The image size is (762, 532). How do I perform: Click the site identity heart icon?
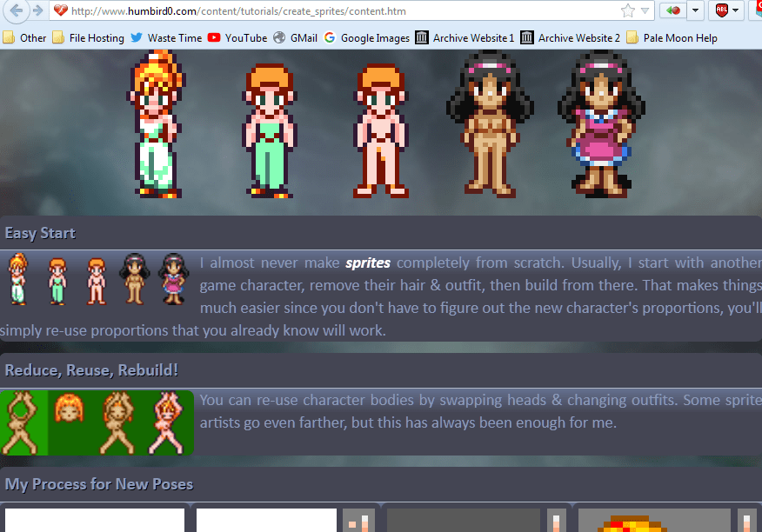pos(60,10)
